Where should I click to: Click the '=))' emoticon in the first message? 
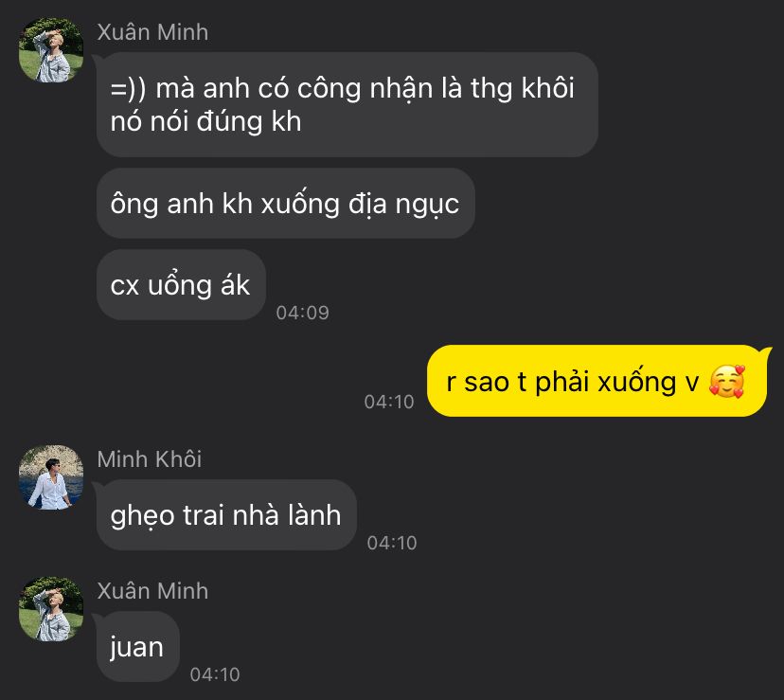128,89
